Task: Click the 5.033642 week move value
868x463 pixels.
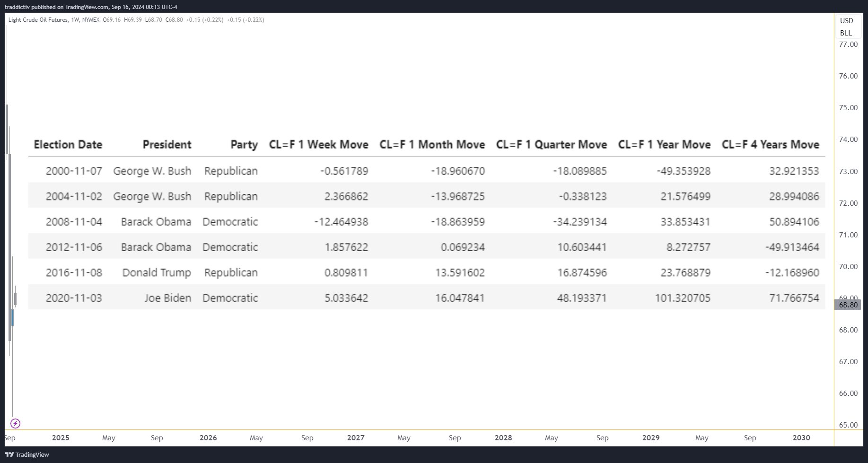Action: tap(346, 298)
